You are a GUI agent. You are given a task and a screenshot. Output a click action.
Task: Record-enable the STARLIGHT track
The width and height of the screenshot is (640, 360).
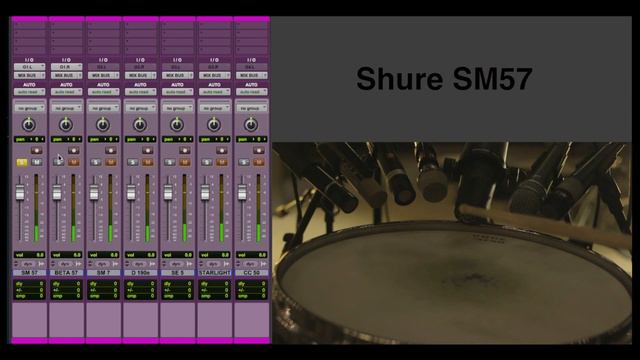[x=222, y=151]
